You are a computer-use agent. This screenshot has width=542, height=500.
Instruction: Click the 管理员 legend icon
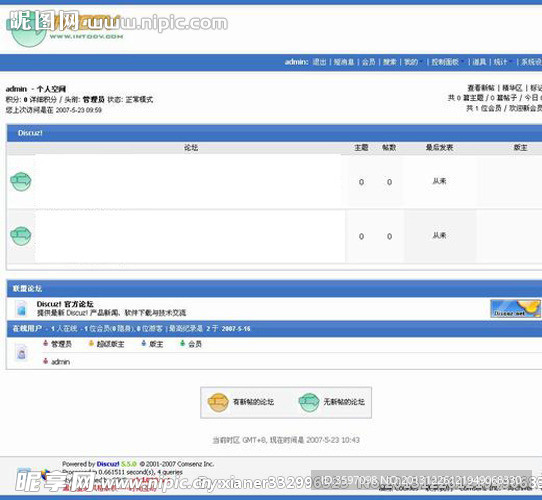point(45,343)
